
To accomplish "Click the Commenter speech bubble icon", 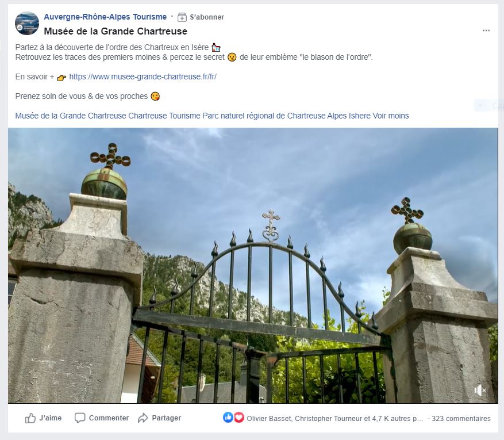I will [80, 418].
